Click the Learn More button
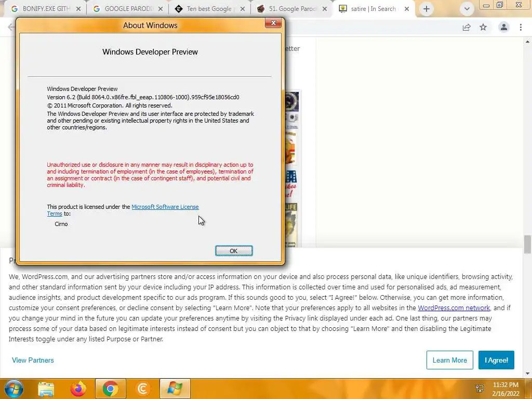The width and height of the screenshot is (532, 399). [449, 361]
